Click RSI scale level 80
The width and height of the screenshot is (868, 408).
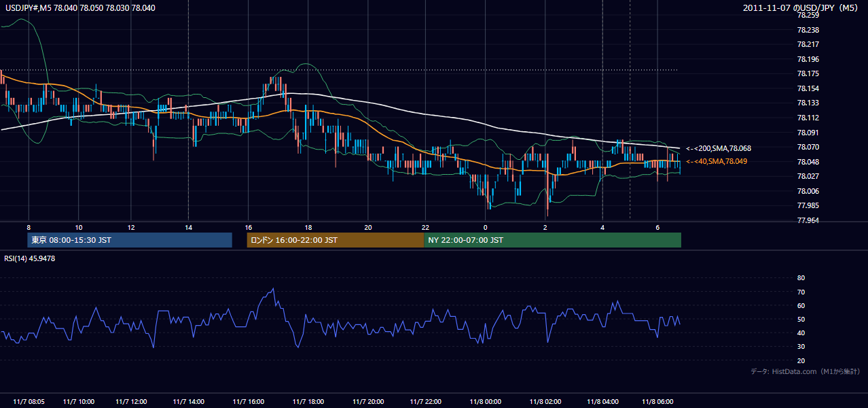tap(801, 278)
